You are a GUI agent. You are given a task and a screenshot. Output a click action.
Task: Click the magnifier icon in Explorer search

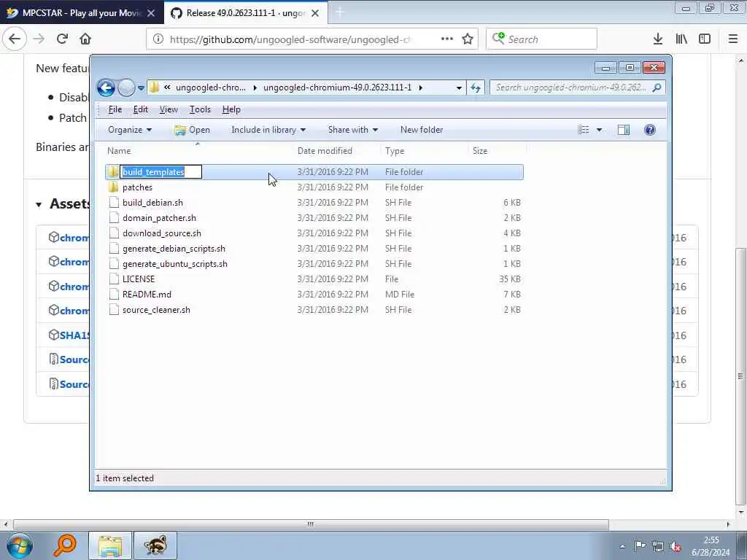[657, 87]
